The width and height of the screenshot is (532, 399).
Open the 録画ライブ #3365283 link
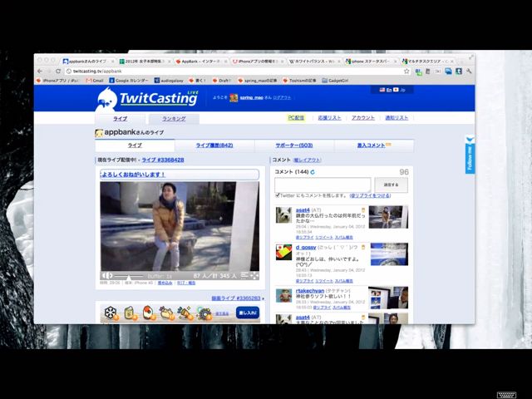pos(236,298)
